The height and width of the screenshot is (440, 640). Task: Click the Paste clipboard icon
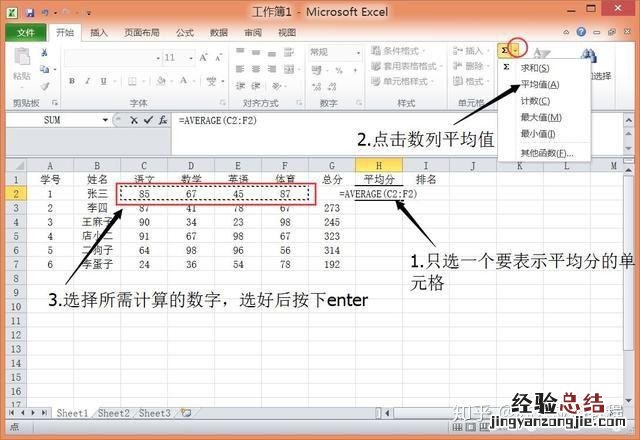[x=22, y=57]
